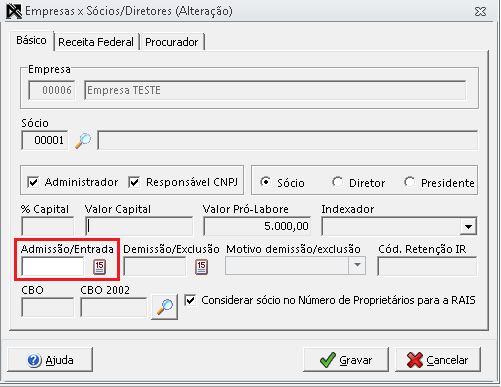Image resolution: width=501 pixels, height=387 pixels.
Task: Click the % Capital field
Action: click(x=48, y=226)
